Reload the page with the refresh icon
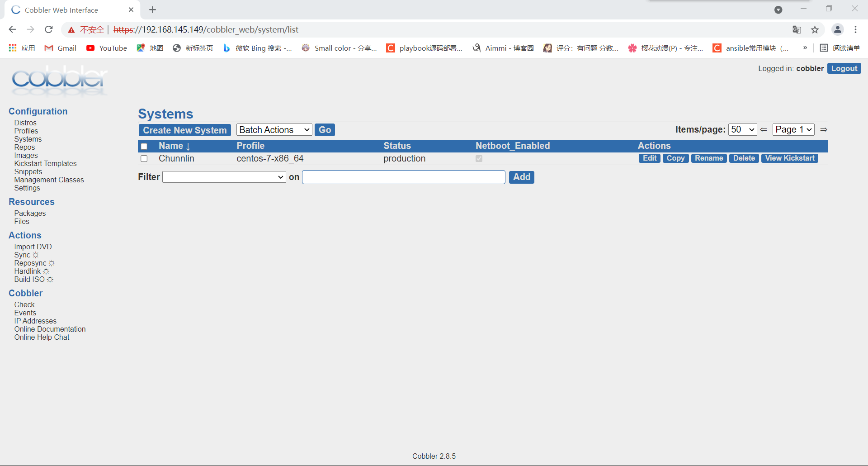The image size is (868, 466). pos(49,29)
